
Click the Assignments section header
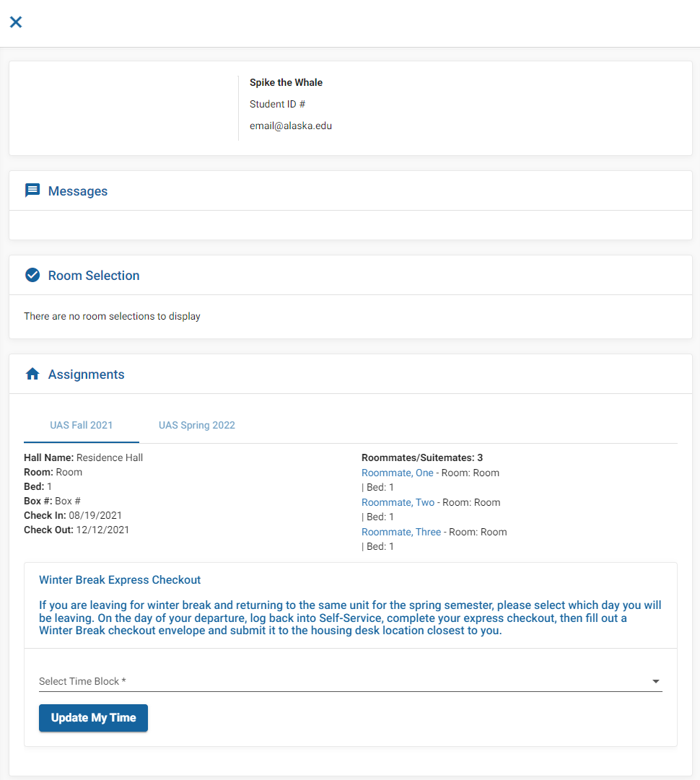pos(87,374)
